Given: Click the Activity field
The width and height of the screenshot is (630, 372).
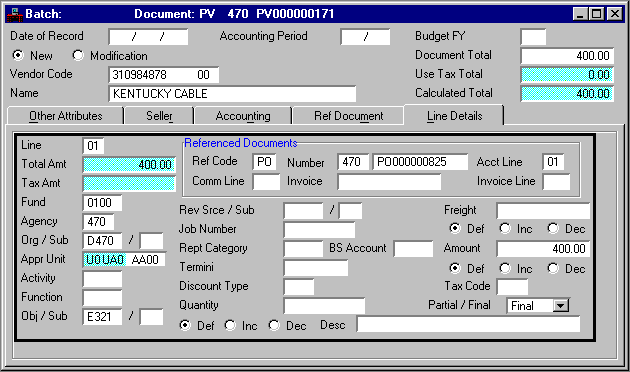Looking at the screenshot, I should click(102, 279).
